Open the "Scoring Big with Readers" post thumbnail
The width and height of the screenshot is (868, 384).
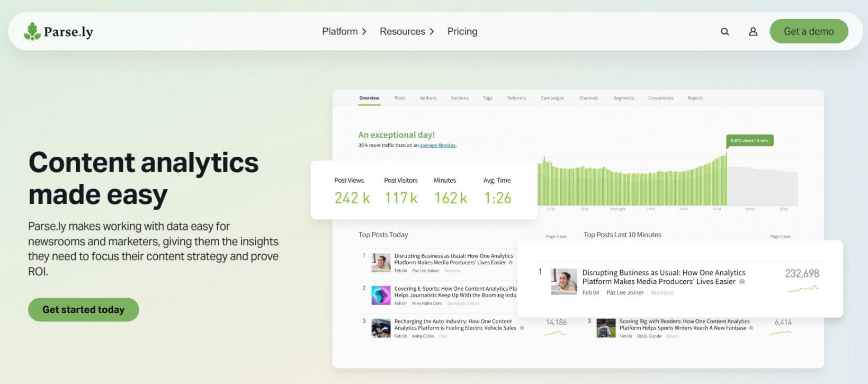pyautogui.click(x=606, y=328)
